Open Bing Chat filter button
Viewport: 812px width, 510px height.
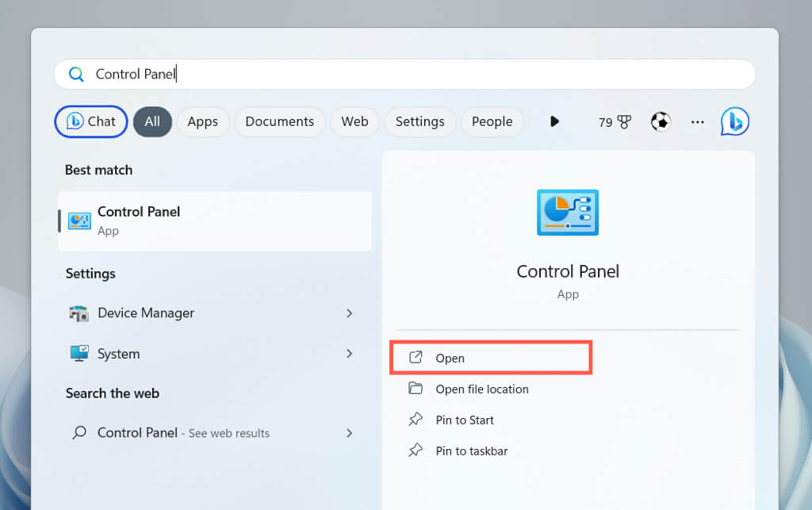pyautogui.click(x=91, y=121)
